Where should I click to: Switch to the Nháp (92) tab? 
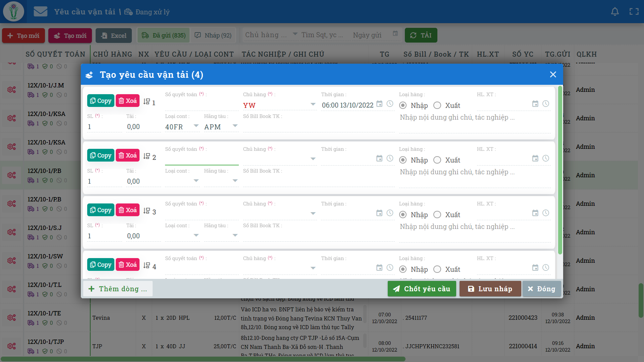tap(213, 36)
